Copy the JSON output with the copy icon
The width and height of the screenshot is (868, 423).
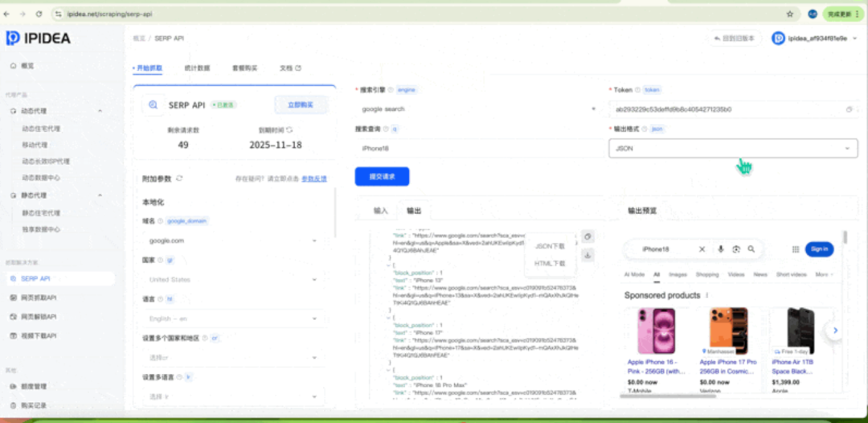pyautogui.click(x=588, y=236)
